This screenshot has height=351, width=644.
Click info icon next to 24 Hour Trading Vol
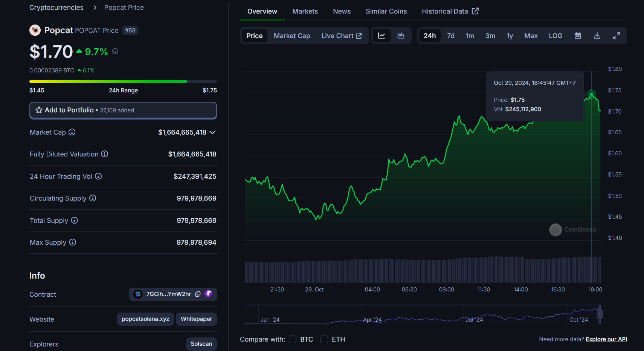98,176
